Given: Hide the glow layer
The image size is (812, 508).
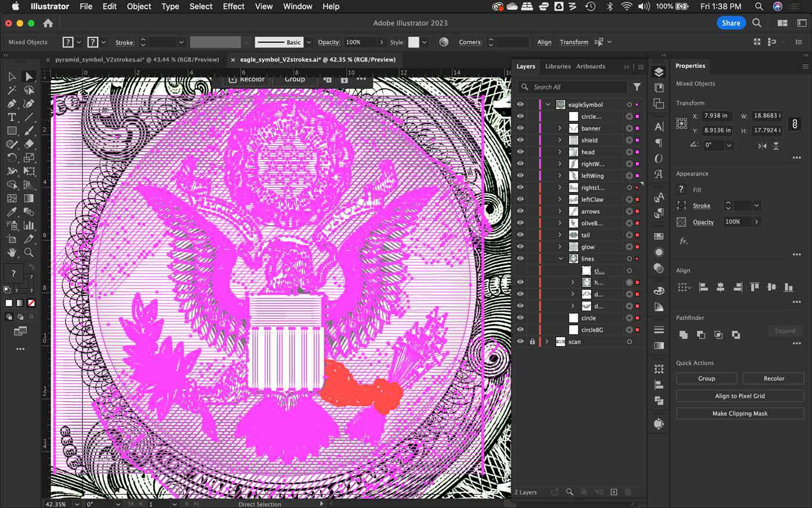Looking at the screenshot, I should pos(520,247).
